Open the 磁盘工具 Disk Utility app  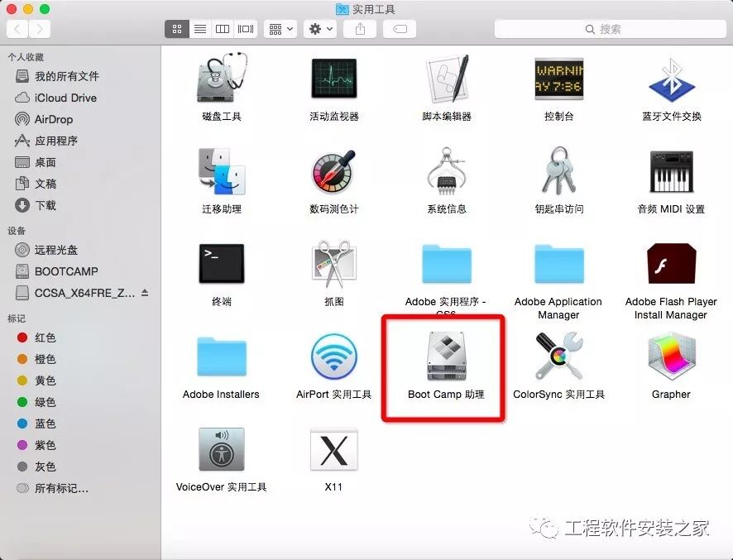click(x=222, y=78)
